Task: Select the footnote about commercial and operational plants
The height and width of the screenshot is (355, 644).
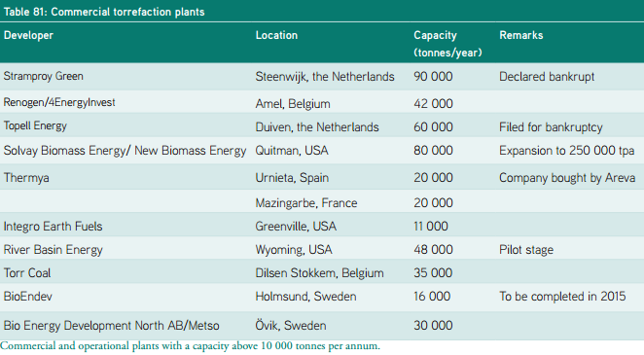Action: 190,346
